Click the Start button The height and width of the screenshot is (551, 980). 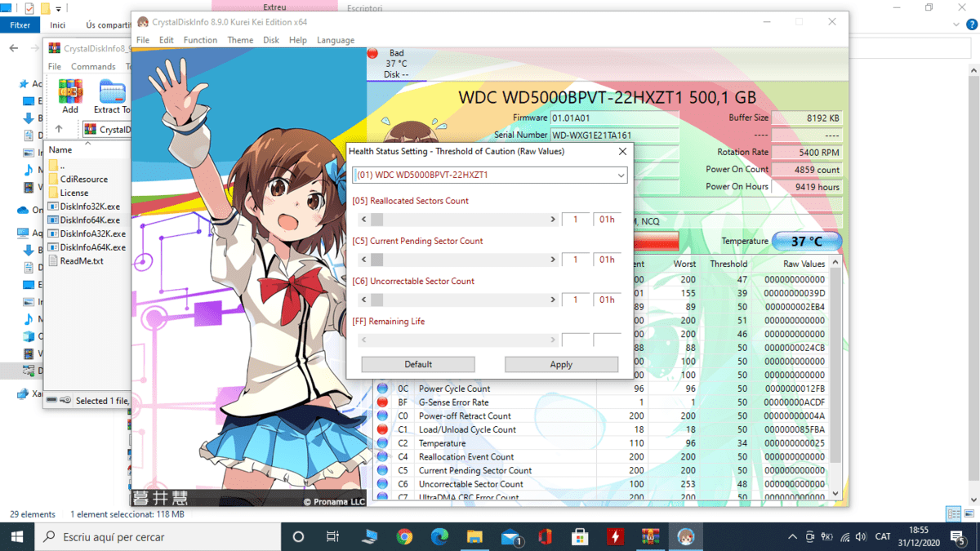click(x=17, y=537)
